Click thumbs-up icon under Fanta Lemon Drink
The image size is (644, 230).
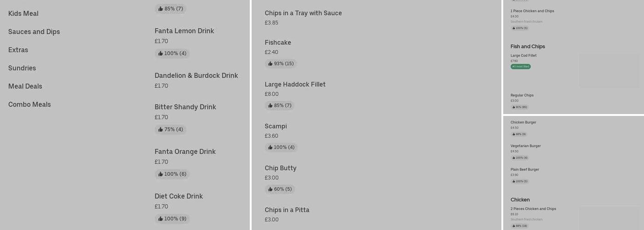[161, 53]
